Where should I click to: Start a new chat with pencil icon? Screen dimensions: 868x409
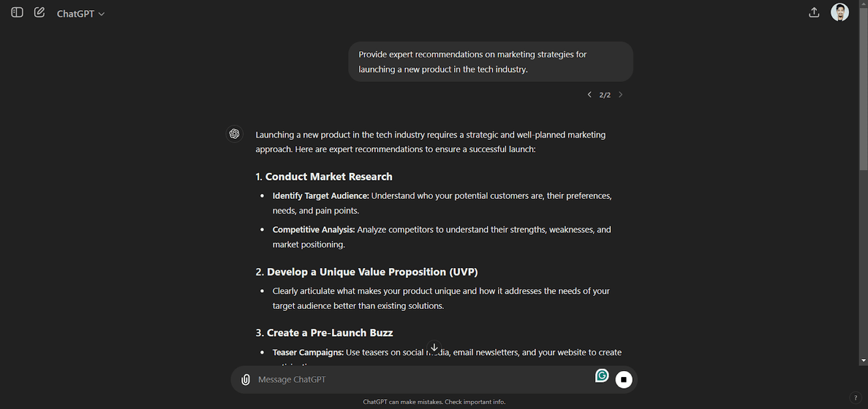(x=39, y=13)
